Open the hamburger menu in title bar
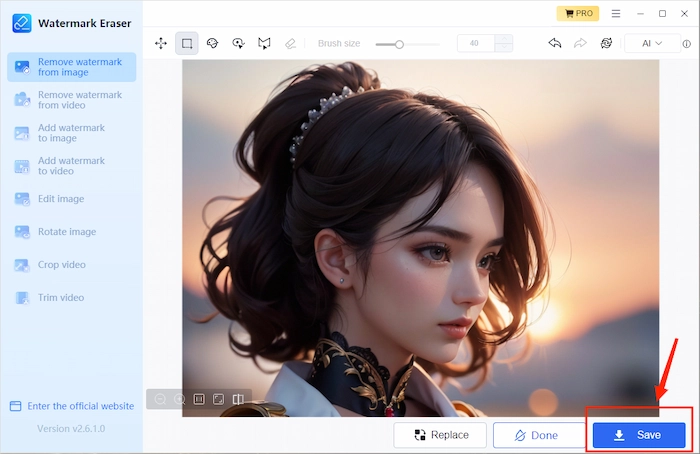This screenshot has width=700, height=454. click(x=614, y=14)
